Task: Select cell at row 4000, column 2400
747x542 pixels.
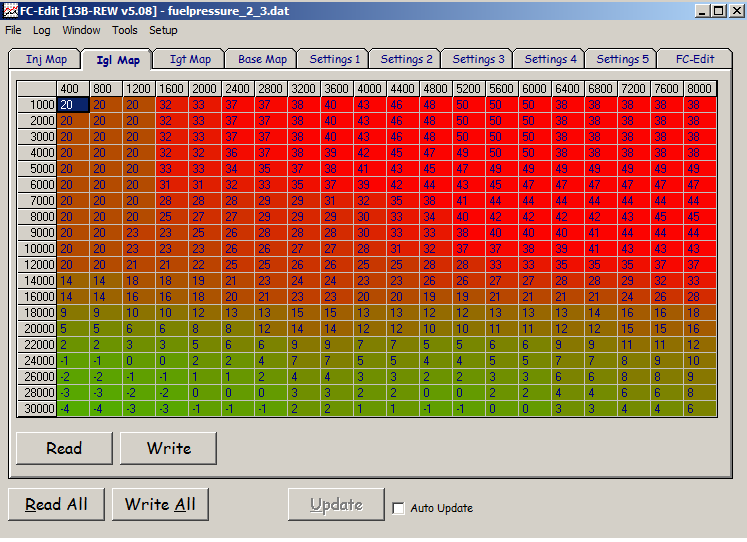Action: (x=238, y=153)
